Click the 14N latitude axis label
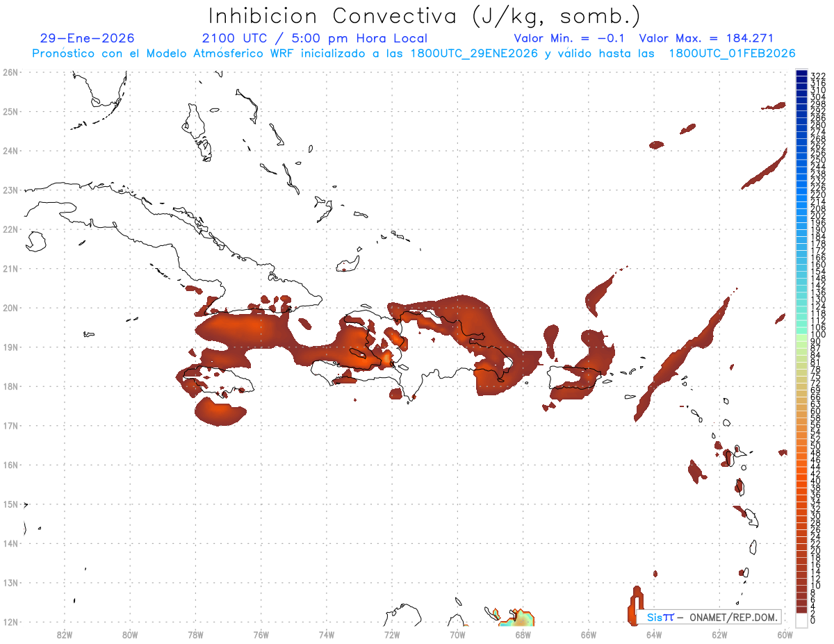The image size is (834, 644). coord(10,543)
